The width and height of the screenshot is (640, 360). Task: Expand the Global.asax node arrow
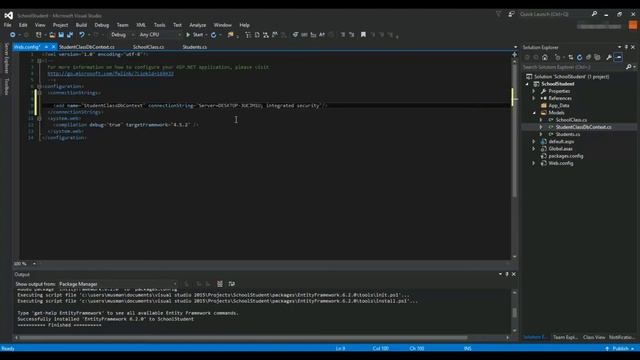[533, 149]
